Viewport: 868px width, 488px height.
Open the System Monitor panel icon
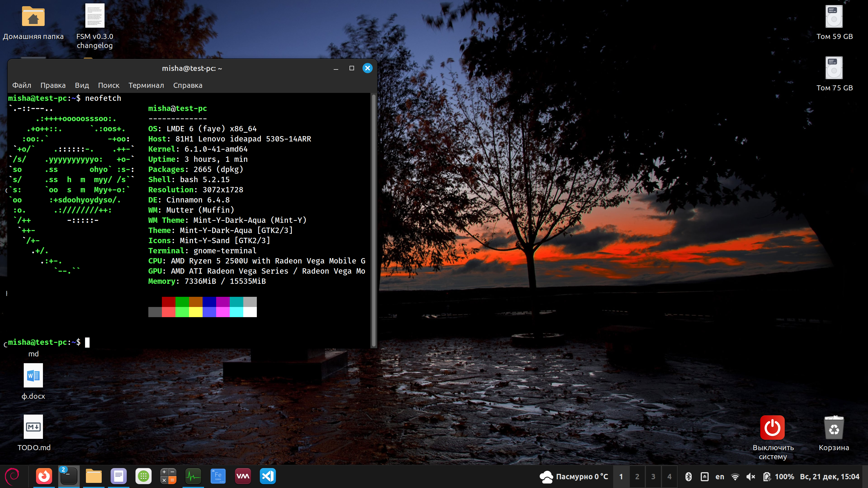[193, 476]
